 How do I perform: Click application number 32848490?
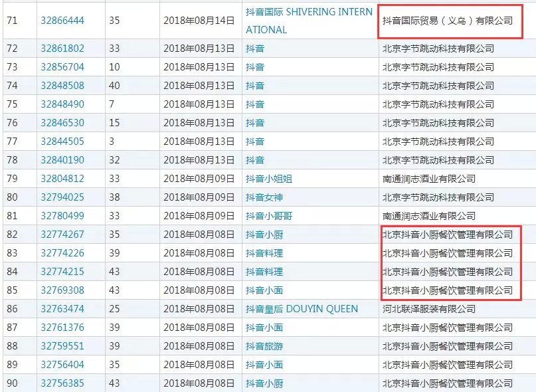point(62,104)
